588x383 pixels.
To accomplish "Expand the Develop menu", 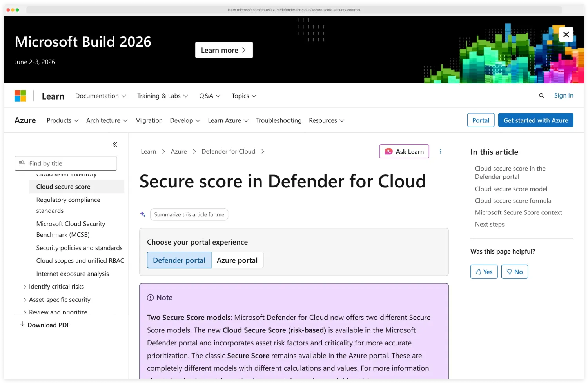I will point(185,120).
